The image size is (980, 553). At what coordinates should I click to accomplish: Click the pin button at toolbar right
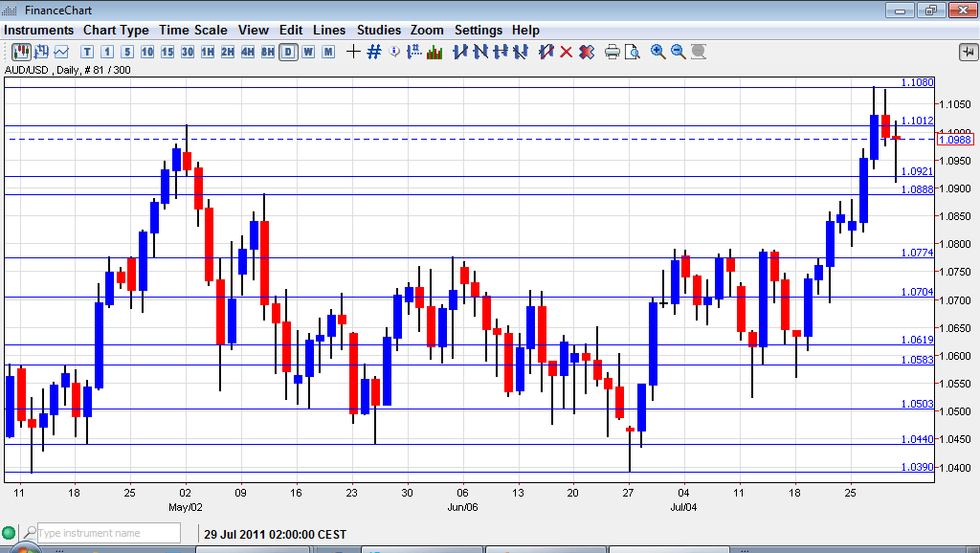(966, 52)
